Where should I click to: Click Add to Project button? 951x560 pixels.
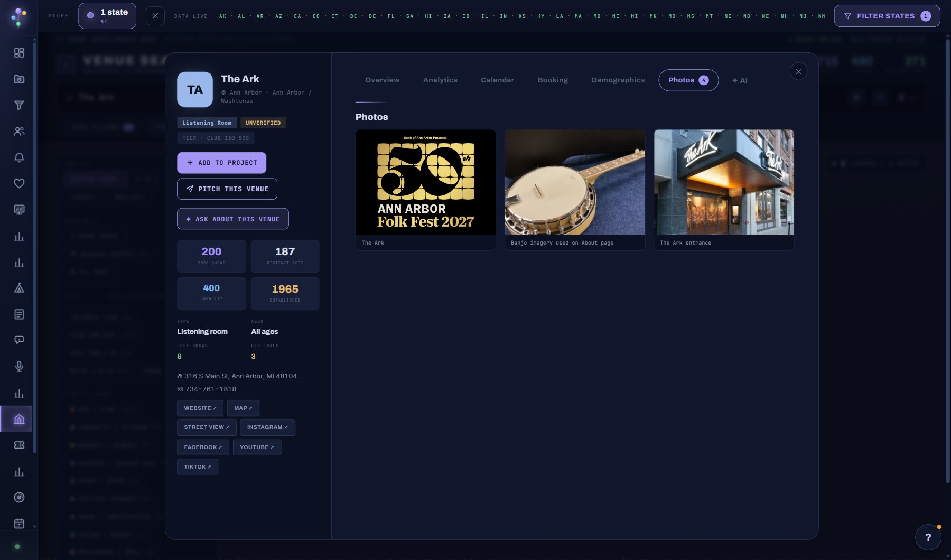coord(221,163)
